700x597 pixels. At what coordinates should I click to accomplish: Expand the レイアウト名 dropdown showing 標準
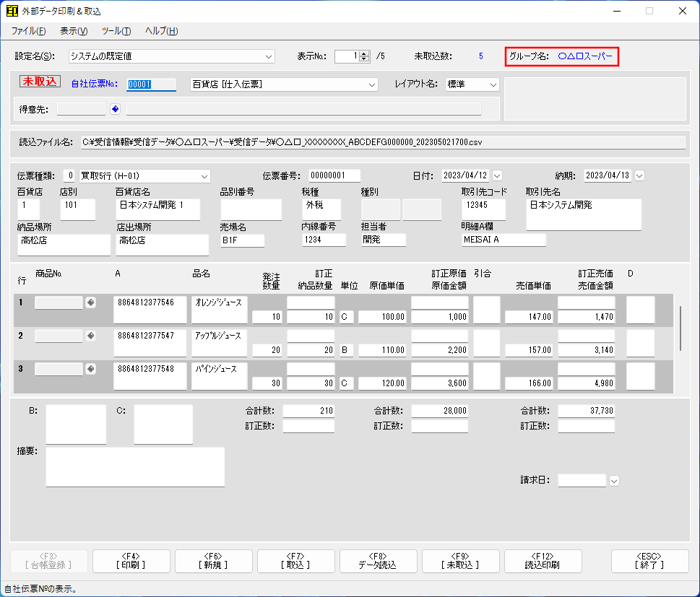tap(493, 84)
